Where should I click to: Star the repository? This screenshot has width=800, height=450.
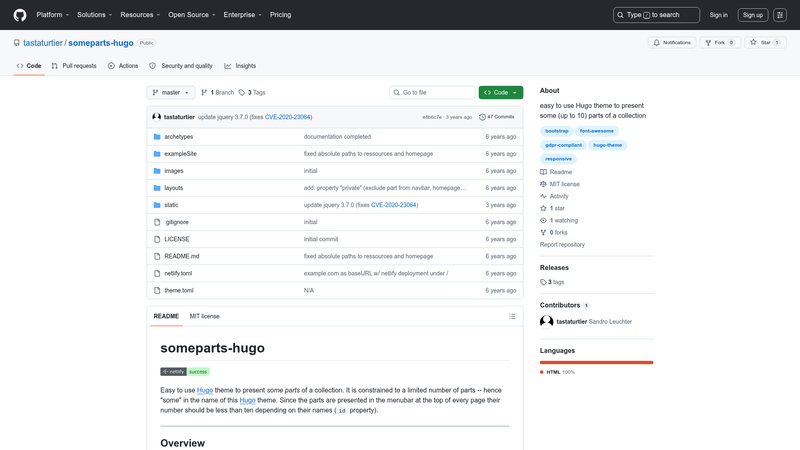(x=765, y=43)
